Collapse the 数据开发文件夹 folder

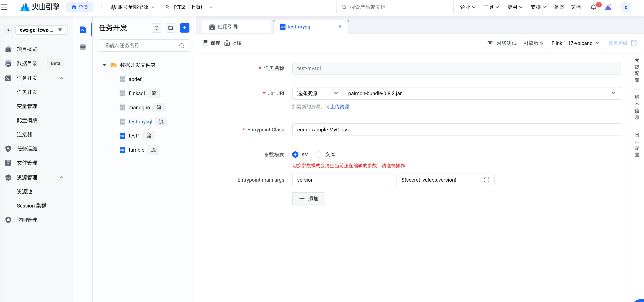pos(104,65)
